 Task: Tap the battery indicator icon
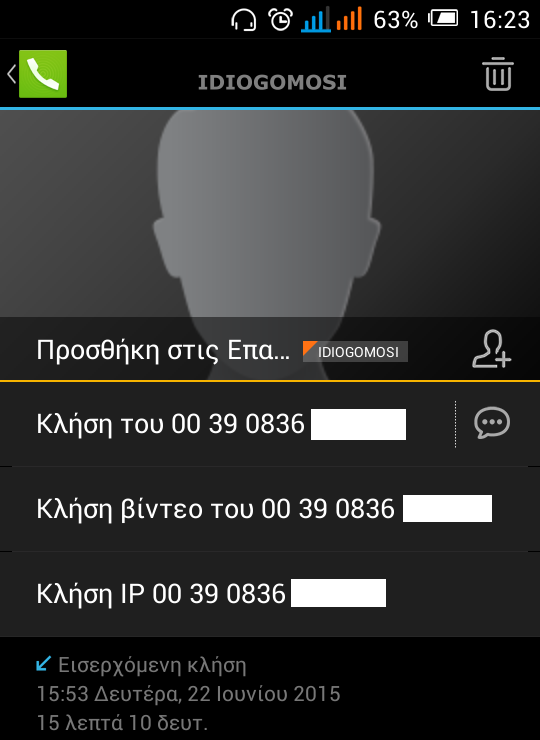tap(443, 19)
